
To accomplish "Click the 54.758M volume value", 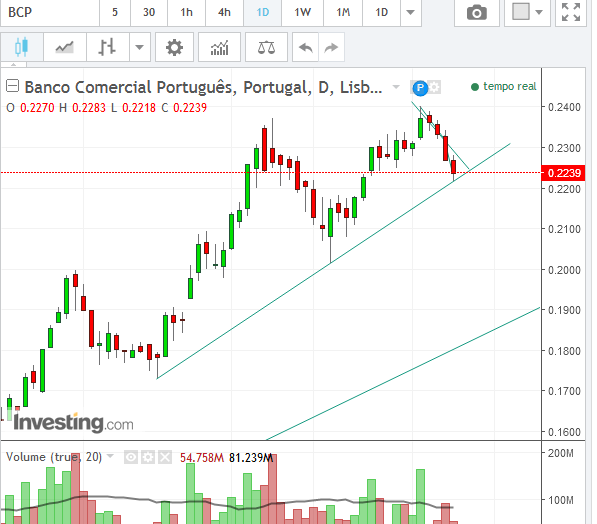I will (202, 457).
